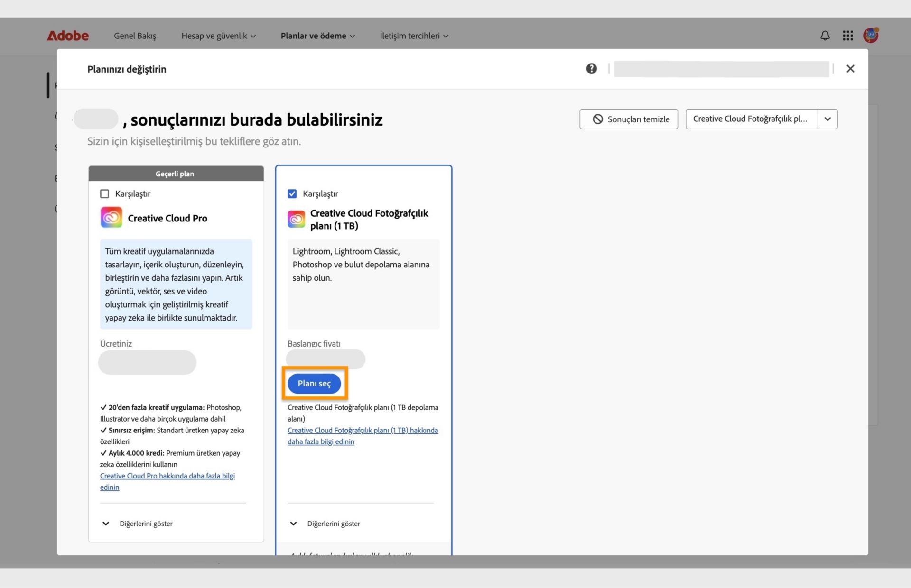Click the profile avatar icon

tap(871, 35)
